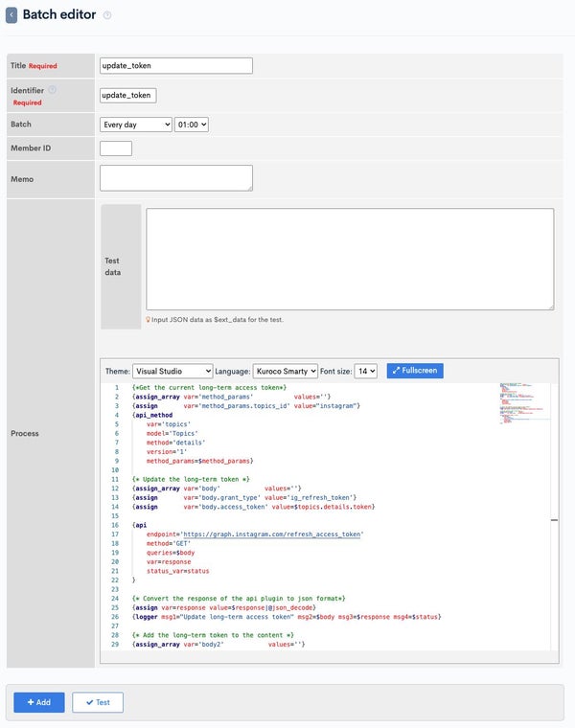
Task: Click "version='1'" on line 8
Action: 167,452
